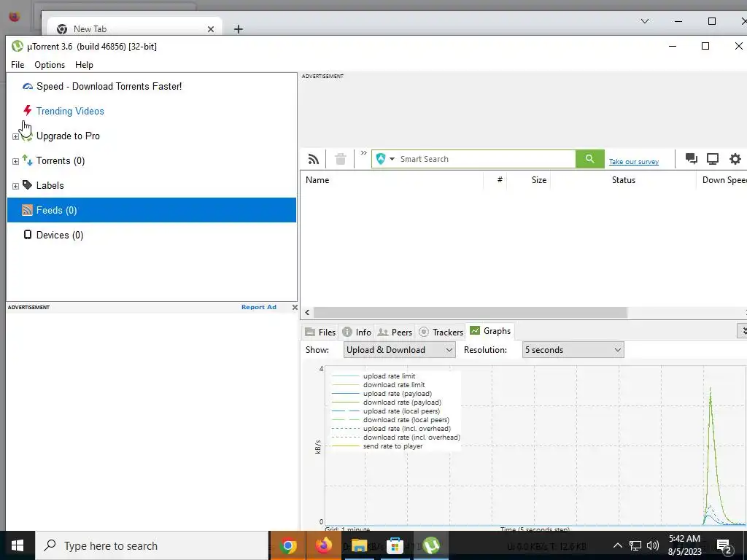This screenshot has width=747, height=560.
Task: Show hidden system tray icons
Action: pos(617,545)
